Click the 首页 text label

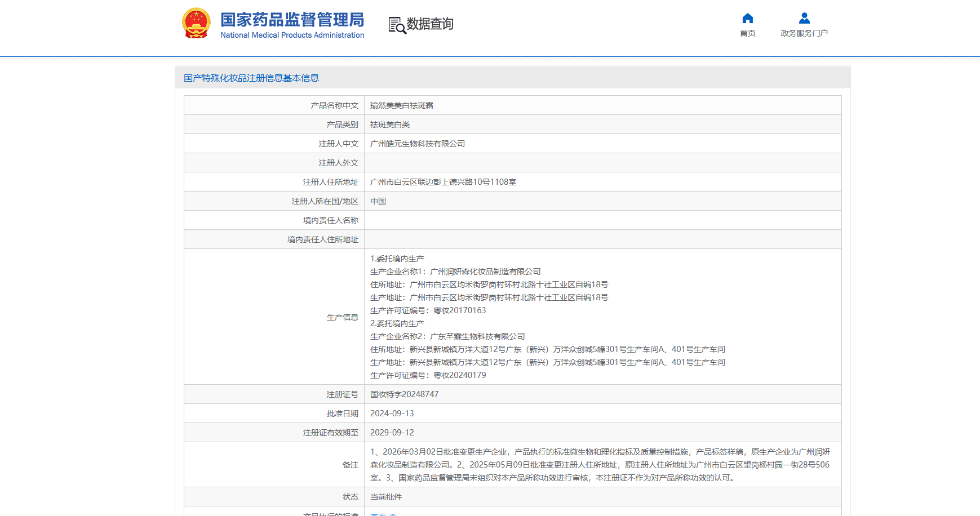coord(748,33)
